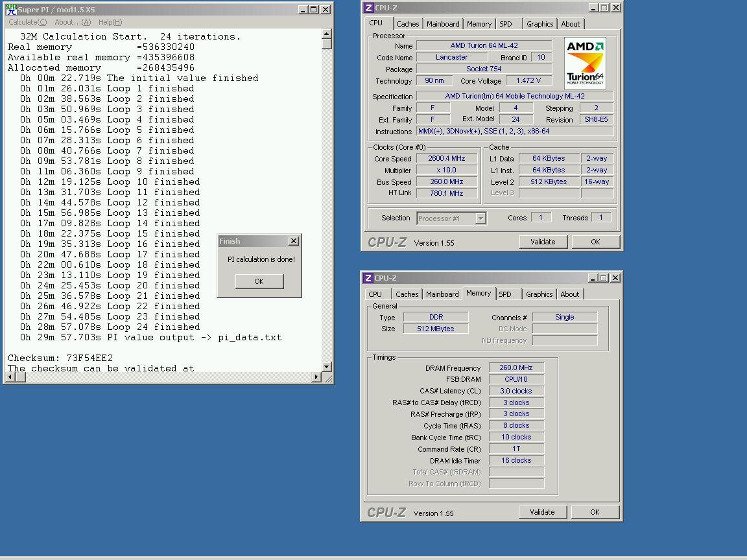This screenshot has width=747, height=560.
Task: Select CPU tab in bottom CPU-Z window
Action: click(x=375, y=294)
